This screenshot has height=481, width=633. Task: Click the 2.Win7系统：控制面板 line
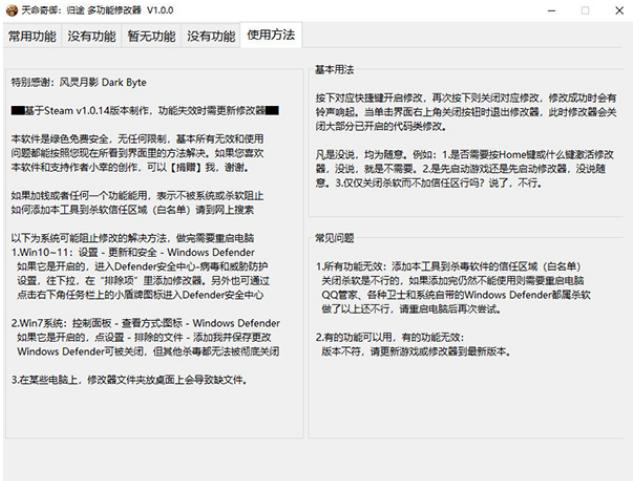point(145,323)
